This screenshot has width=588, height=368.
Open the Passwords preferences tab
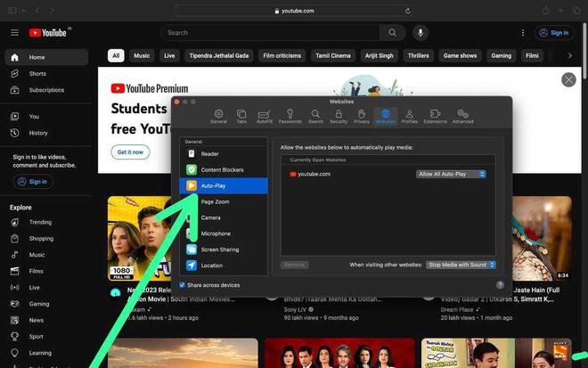click(x=290, y=117)
